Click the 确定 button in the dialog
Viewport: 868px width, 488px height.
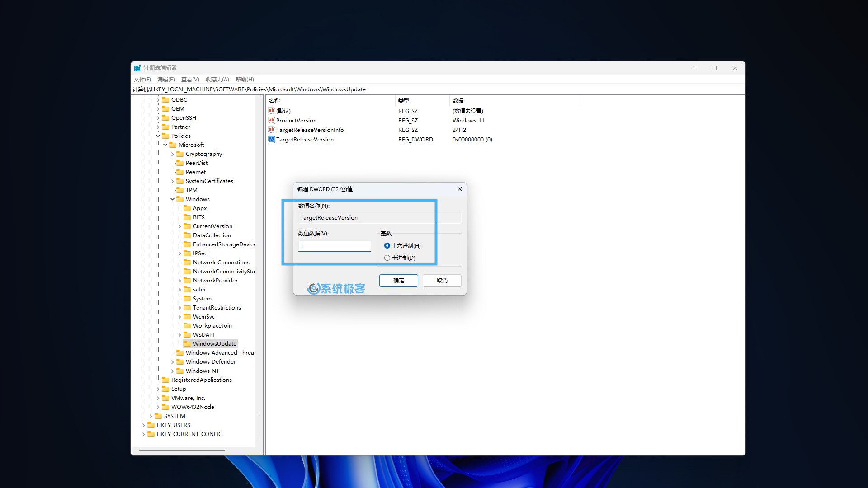(x=399, y=281)
